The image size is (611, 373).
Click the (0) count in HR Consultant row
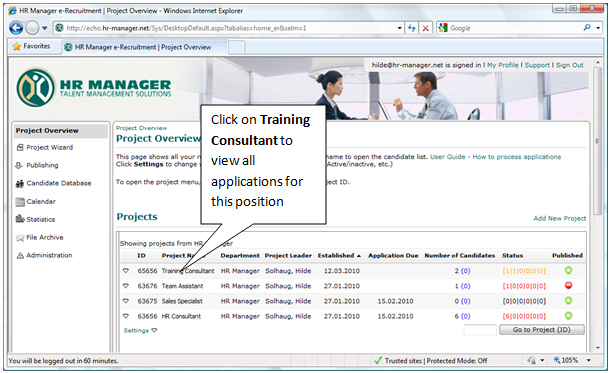click(x=465, y=316)
